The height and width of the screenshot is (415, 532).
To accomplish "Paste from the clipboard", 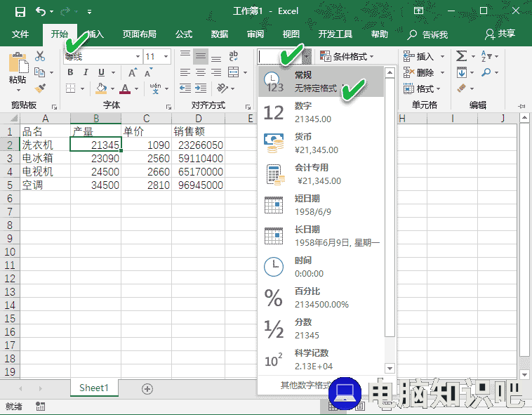I will [x=18, y=62].
